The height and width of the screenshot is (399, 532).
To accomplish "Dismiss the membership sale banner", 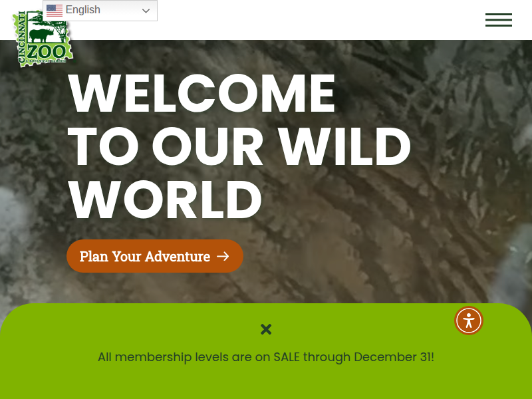I will click(x=266, y=329).
